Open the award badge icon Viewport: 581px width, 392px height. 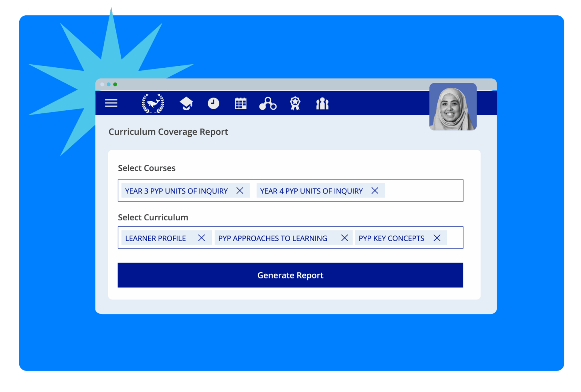pyautogui.click(x=295, y=103)
